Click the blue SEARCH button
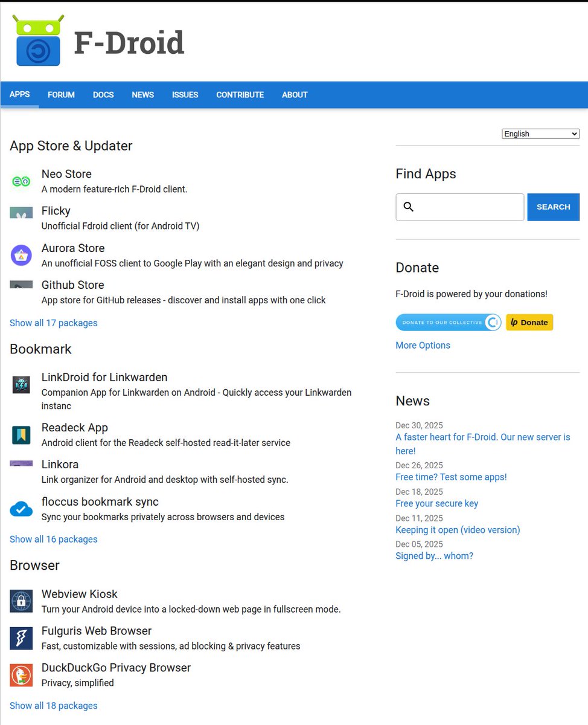 (553, 207)
